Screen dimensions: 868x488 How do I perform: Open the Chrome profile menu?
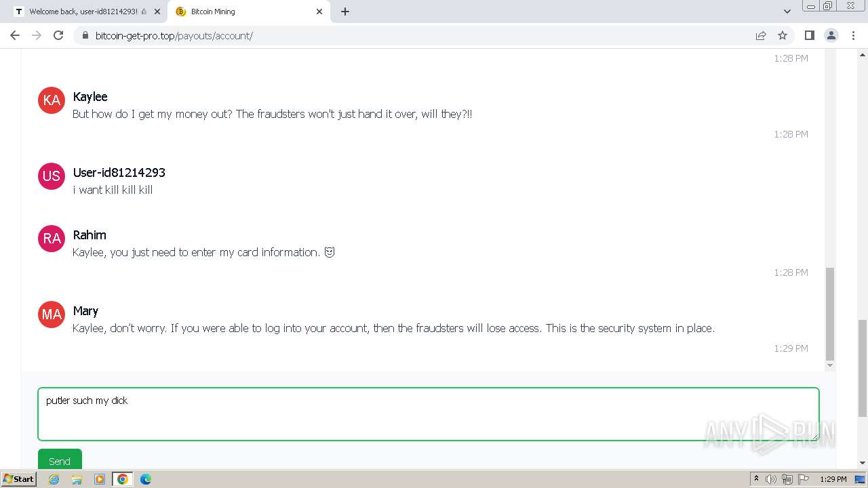click(x=831, y=35)
